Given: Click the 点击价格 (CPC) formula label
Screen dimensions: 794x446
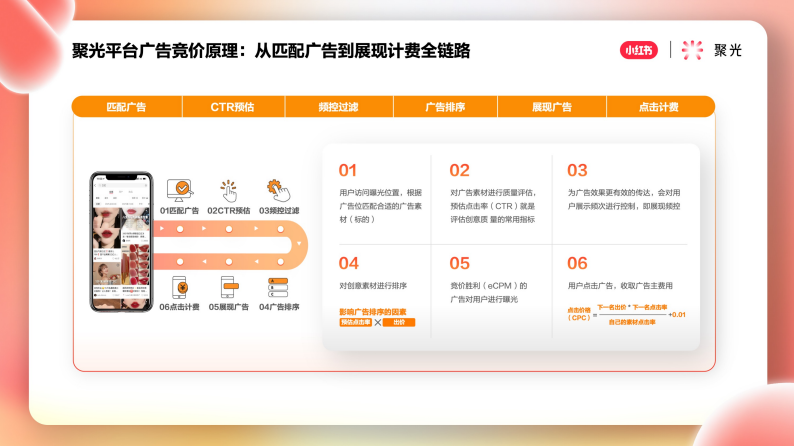Looking at the screenshot, I should pyautogui.click(x=579, y=314).
